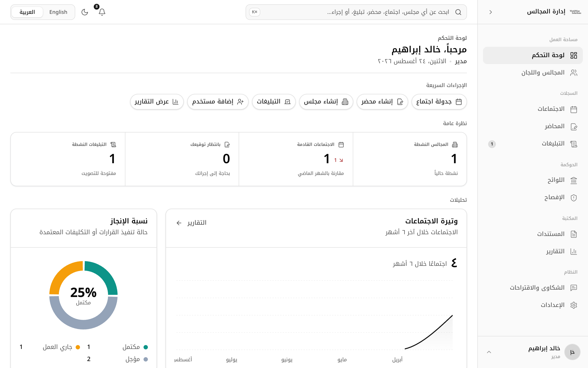Collapse the sidebar with the chevron

click(x=491, y=12)
